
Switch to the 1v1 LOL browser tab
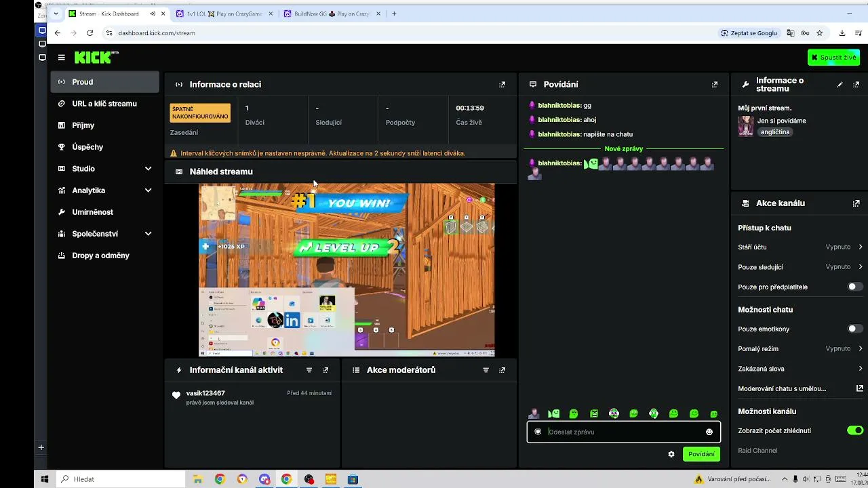[x=224, y=14]
